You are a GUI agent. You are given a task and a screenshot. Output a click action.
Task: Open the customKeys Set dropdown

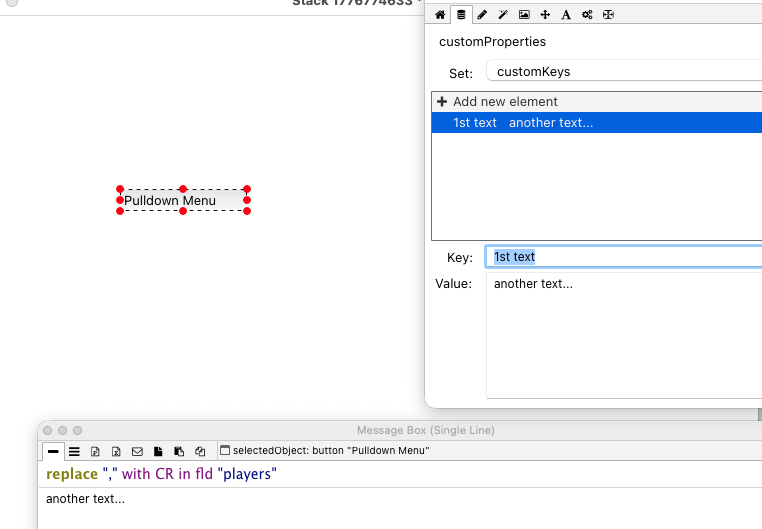pyautogui.click(x=622, y=71)
